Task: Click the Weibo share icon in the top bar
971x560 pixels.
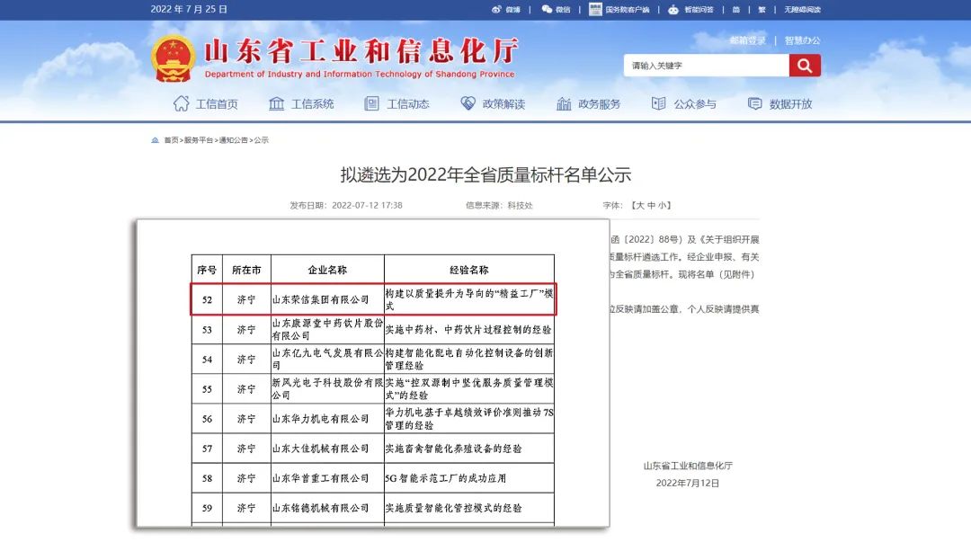Action: pos(497,9)
